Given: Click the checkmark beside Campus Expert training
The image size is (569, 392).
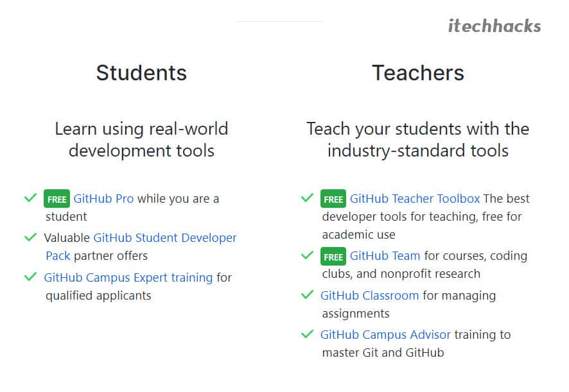Looking at the screenshot, I should pyautogui.click(x=30, y=277).
